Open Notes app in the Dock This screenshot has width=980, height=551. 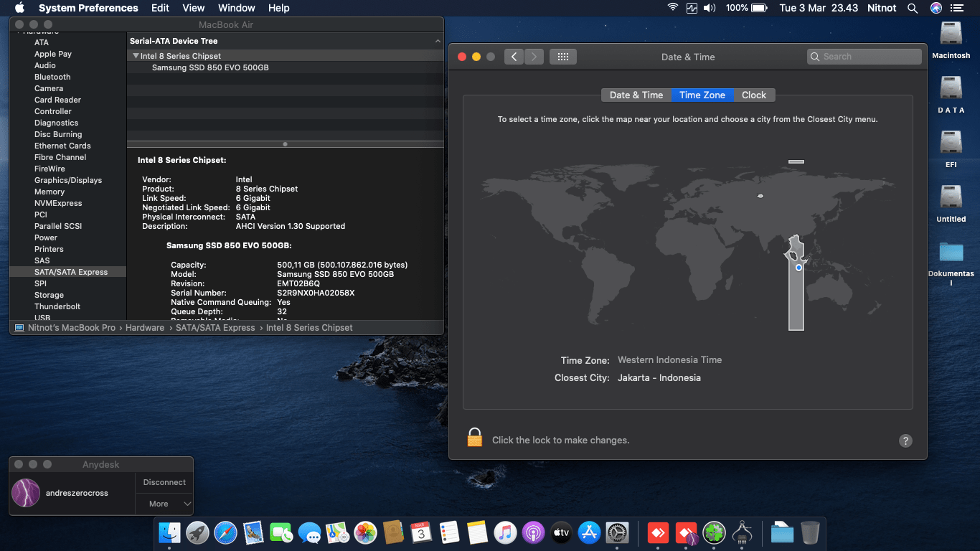point(477,532)
